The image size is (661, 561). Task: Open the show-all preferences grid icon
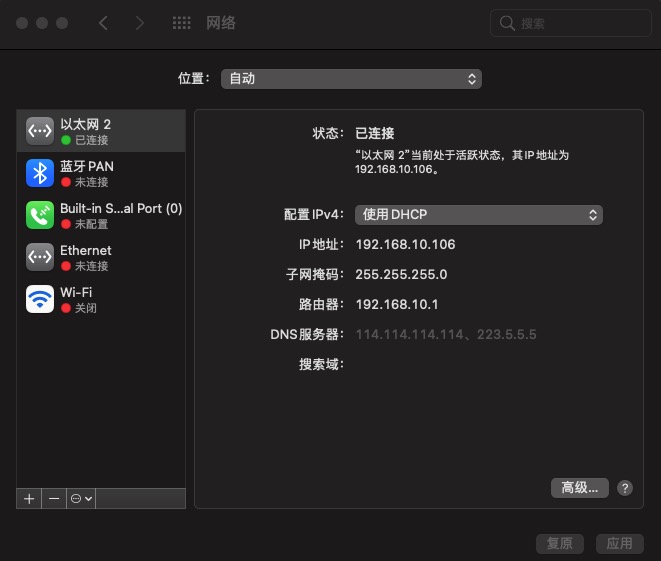pos(181,23)
